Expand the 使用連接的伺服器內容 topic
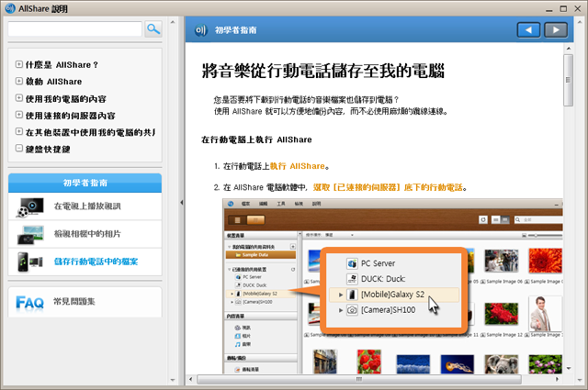 click(18, 115)
